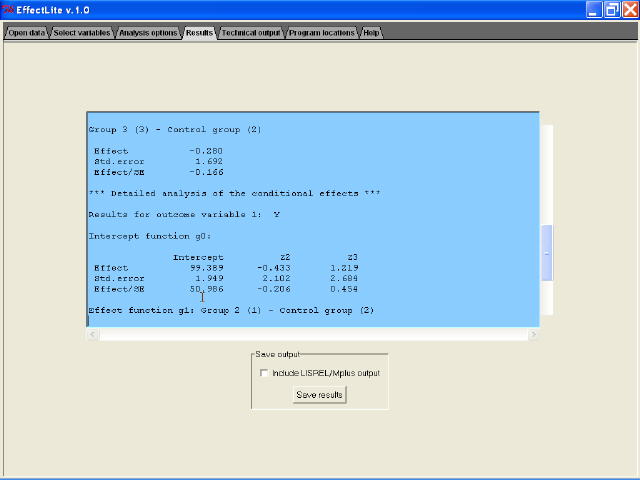Go to the Analysis options tab
This screenshot has width=640, height=480.
tap(147, 33)
